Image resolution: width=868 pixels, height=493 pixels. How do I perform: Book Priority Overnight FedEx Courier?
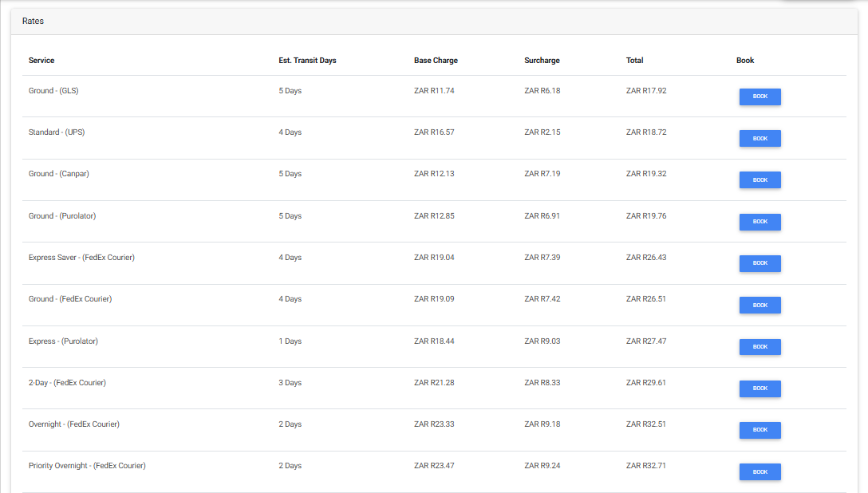point(759,471)
